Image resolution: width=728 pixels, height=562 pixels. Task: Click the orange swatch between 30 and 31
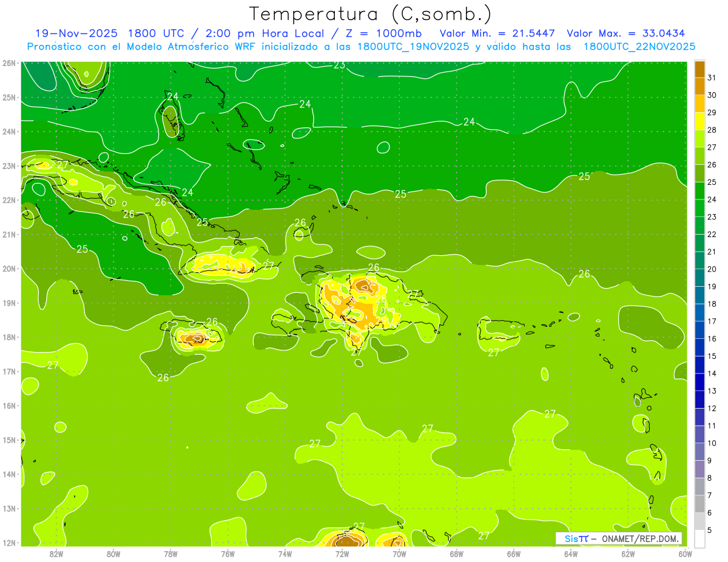point(699,86)
